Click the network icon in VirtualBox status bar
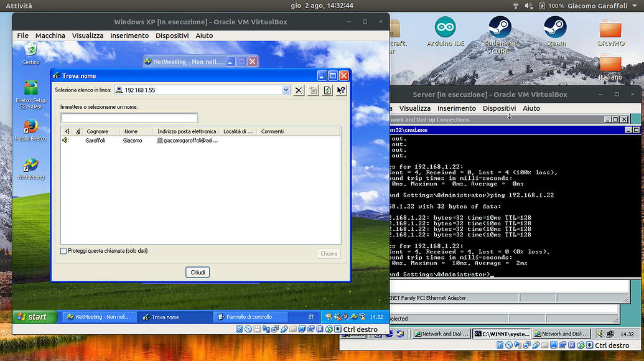The width and height of the screenshot is (644, 361). 276,329
